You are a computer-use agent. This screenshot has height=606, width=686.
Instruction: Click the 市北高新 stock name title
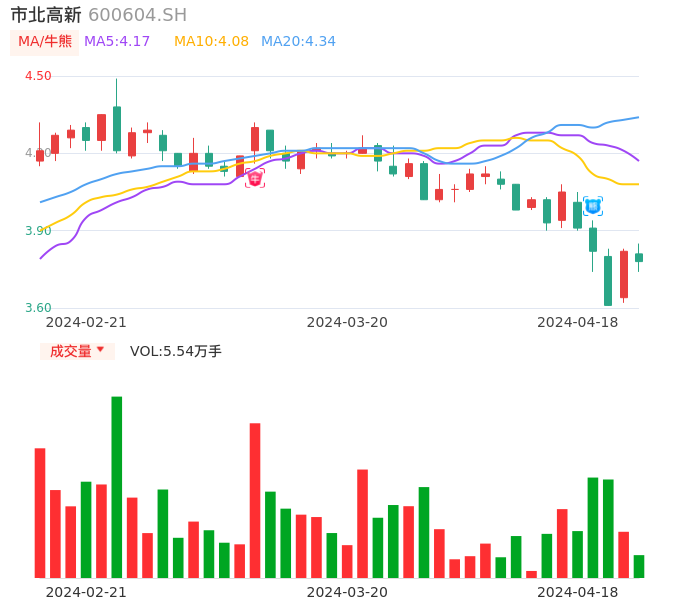(46, 15)
